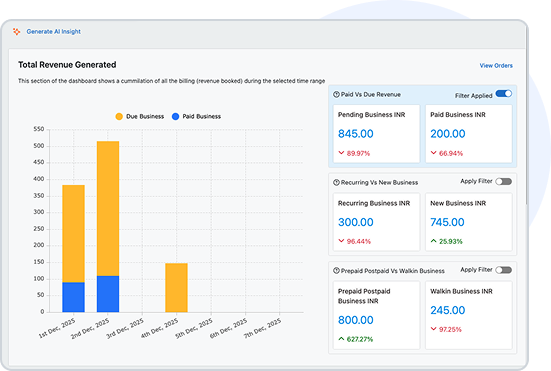Select the Paid Business INR value 200.00

coord(448,134)
